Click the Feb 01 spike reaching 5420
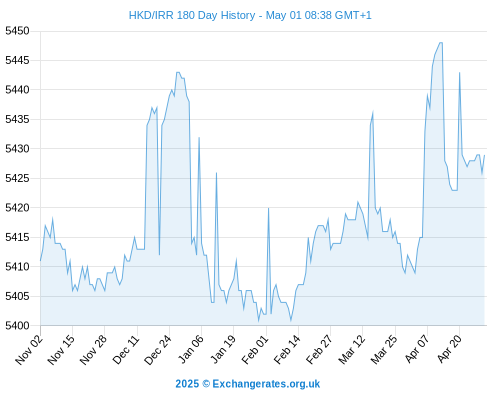The height and width of the screenshot is (400, 495). tap(268, 208)
